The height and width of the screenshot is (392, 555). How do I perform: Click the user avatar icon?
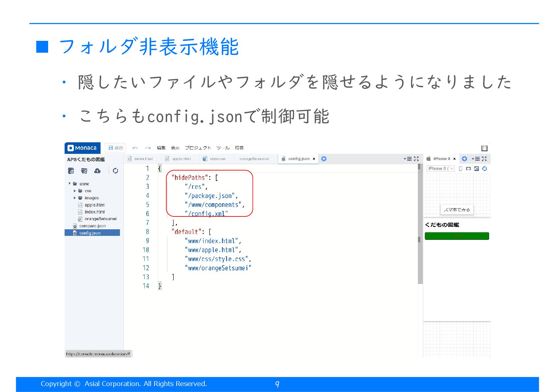[x=484, y=148]
